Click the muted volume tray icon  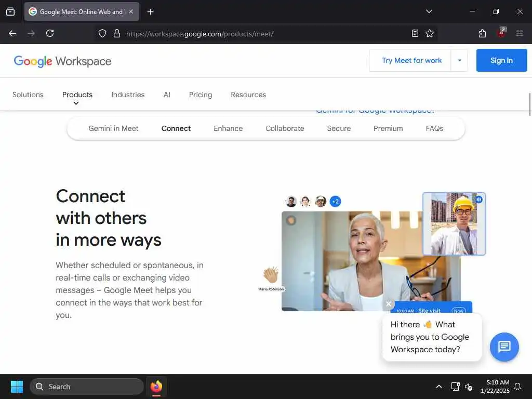pos(469,387)
